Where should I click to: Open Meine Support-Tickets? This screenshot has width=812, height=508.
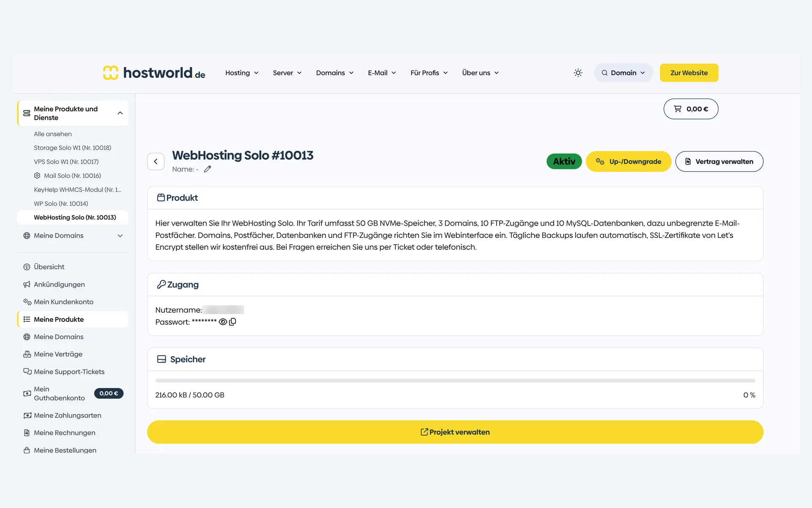tap(69, 372)
